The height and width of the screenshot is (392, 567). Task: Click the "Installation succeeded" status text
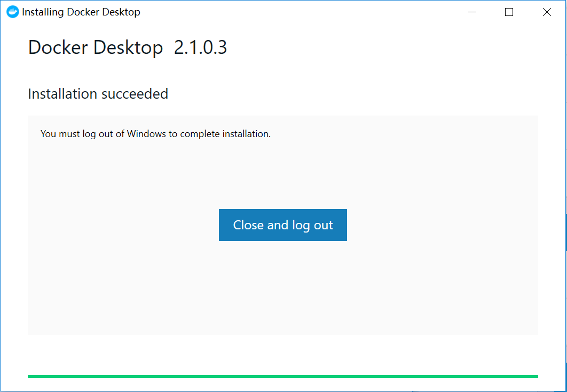(x=98, y=94)
